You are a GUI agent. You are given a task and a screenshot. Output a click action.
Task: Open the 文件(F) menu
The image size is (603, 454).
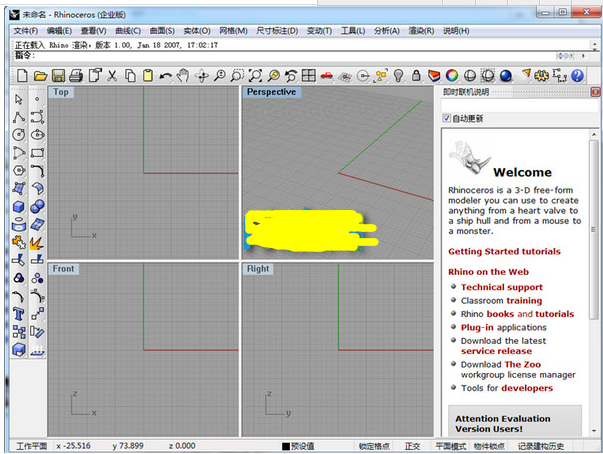(25, 31)
